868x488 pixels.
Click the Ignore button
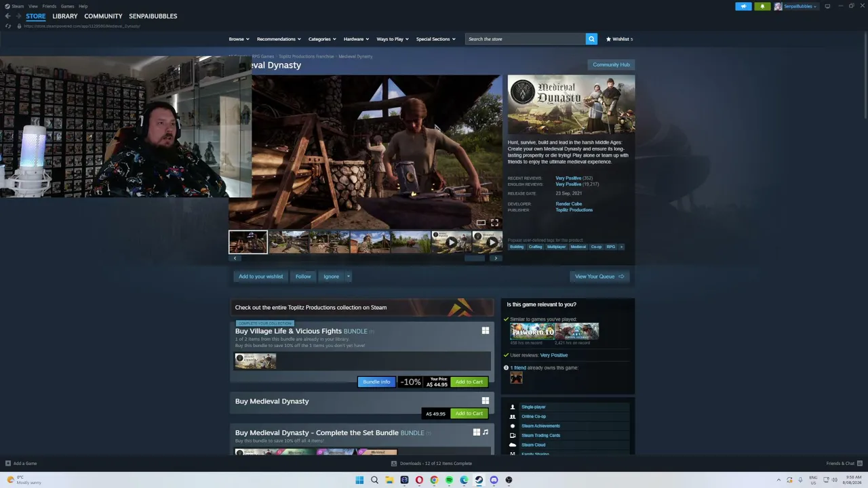331,277
